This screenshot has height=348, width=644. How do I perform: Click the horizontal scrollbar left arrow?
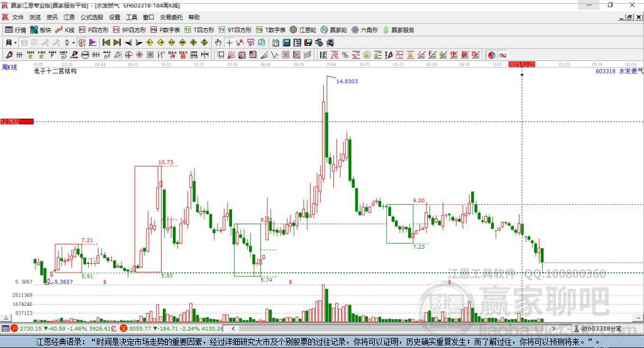click(x=233, y=329)
